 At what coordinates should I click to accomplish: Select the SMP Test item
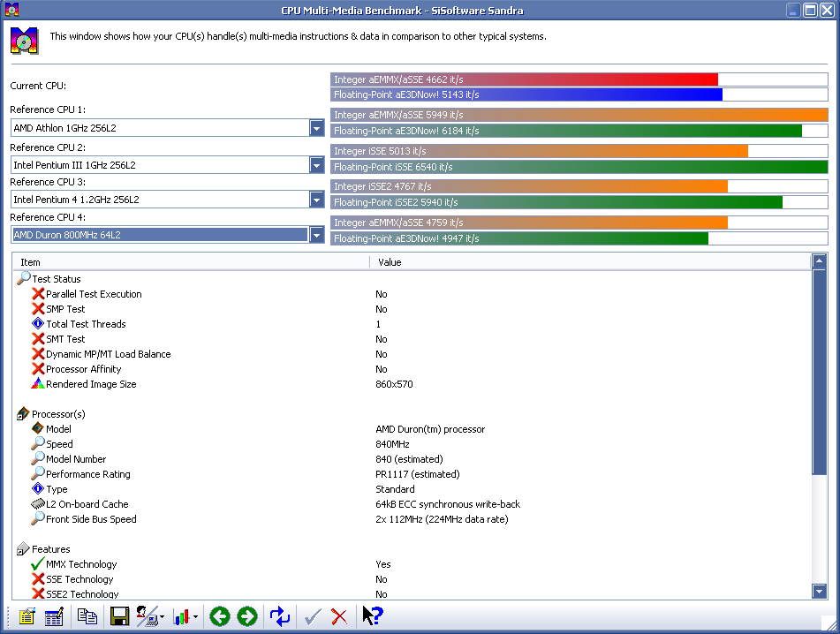pyautogui.click(x=65, y=309)
